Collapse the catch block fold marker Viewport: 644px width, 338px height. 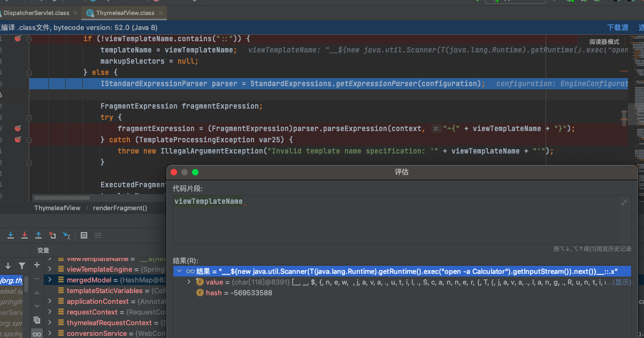click(29, 140)
